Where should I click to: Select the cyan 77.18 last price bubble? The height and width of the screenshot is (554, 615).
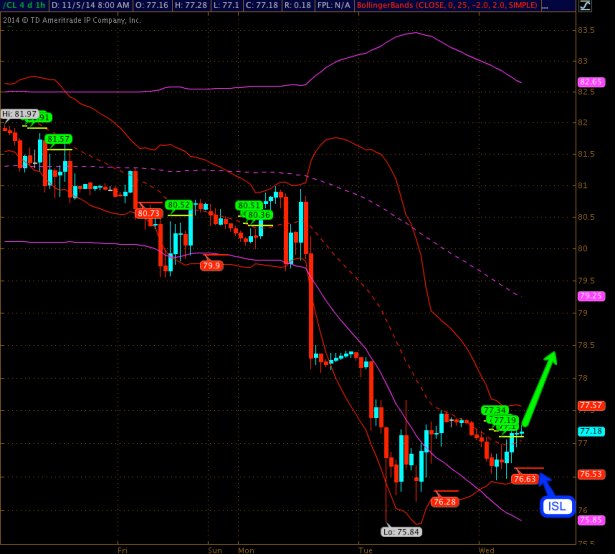(x=591, y=431)
